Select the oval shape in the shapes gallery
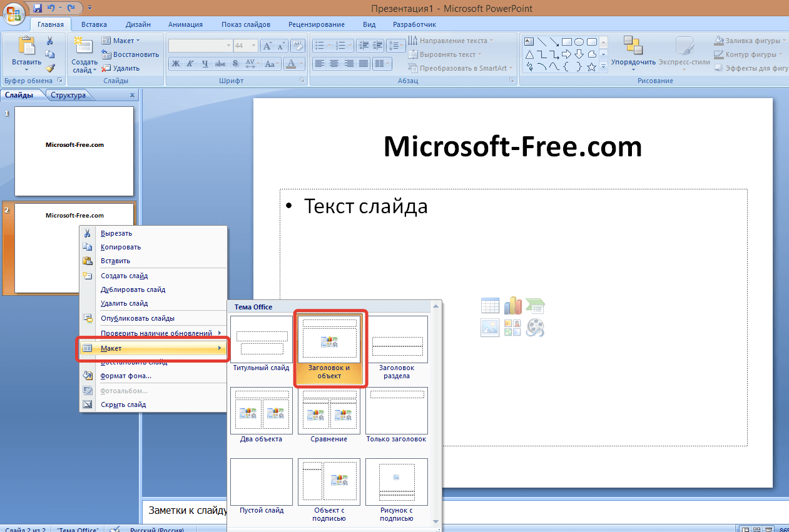The width and height of the screenshot is (789, 532). (579, 42)
